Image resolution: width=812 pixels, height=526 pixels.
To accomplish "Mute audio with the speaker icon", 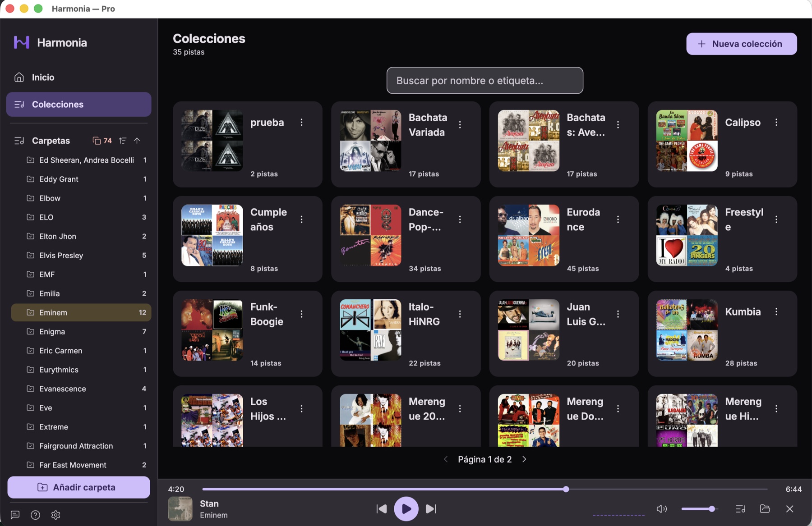I will (x=662, y=509).
